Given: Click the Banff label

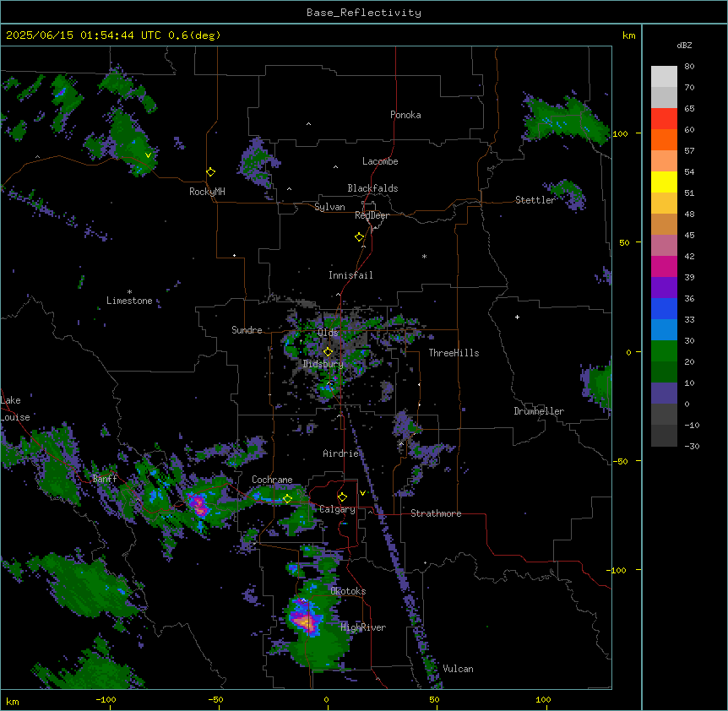Looking at the screenshot, I should point(105,479).
